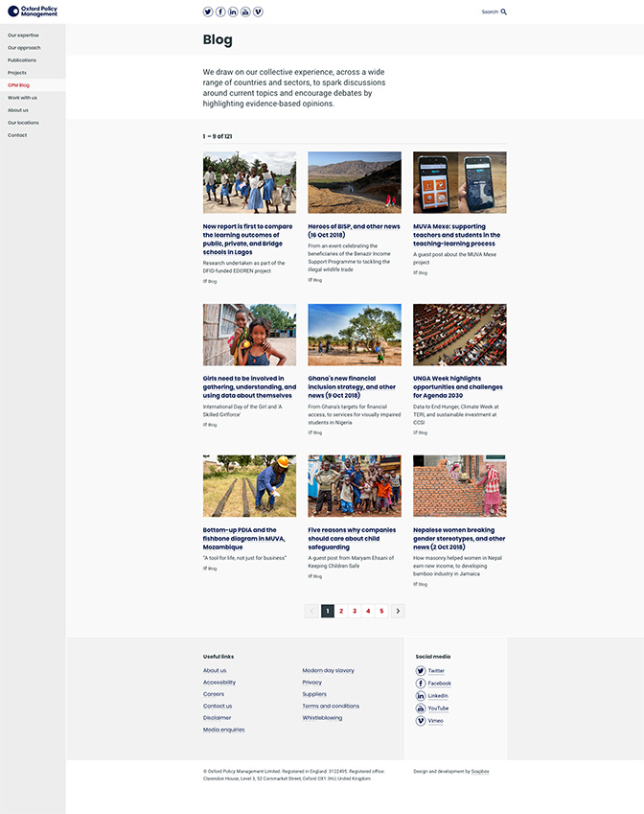Click the Twitter icon in the top header

pyautogui.click(x=208, y=12)
